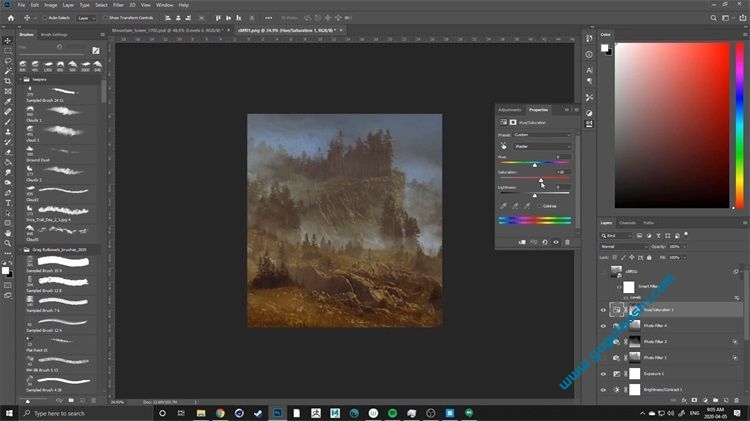The image size is (750, 421).
Task: Open the layer Kind filter dropdown
Action: click(617, 235)
